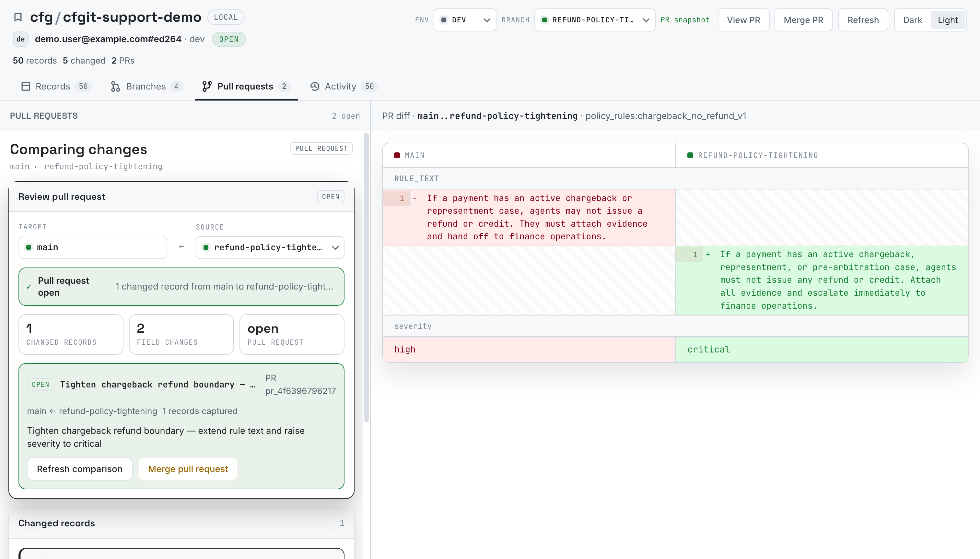Click the removed rule text line in MAIN
Viewport: 980px width, 559px height.
529,217
